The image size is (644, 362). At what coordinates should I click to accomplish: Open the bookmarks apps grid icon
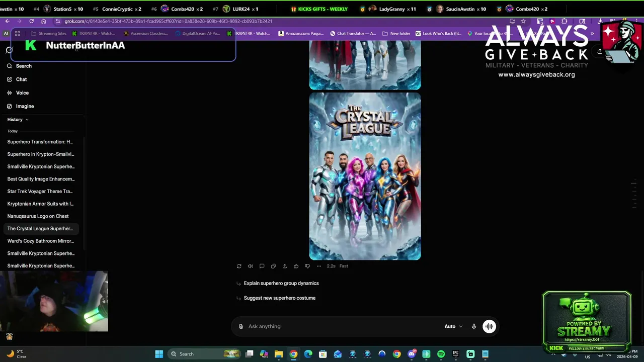coord(17,34)
